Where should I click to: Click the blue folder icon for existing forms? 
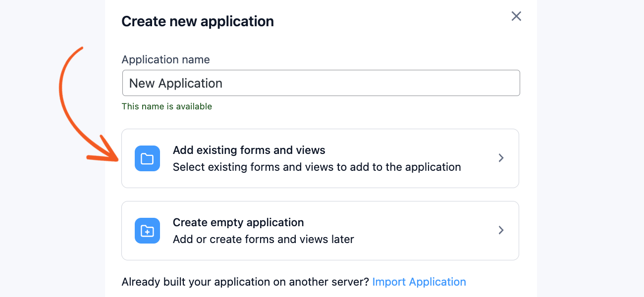point(147,158)
